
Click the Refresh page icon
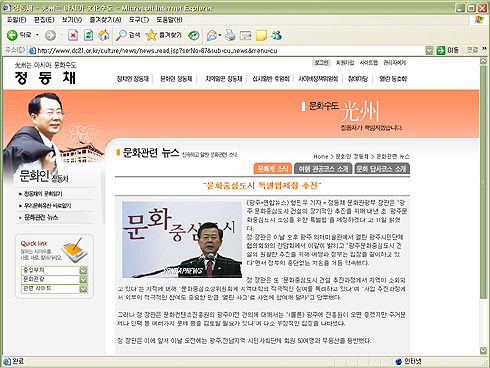(88, 35)
